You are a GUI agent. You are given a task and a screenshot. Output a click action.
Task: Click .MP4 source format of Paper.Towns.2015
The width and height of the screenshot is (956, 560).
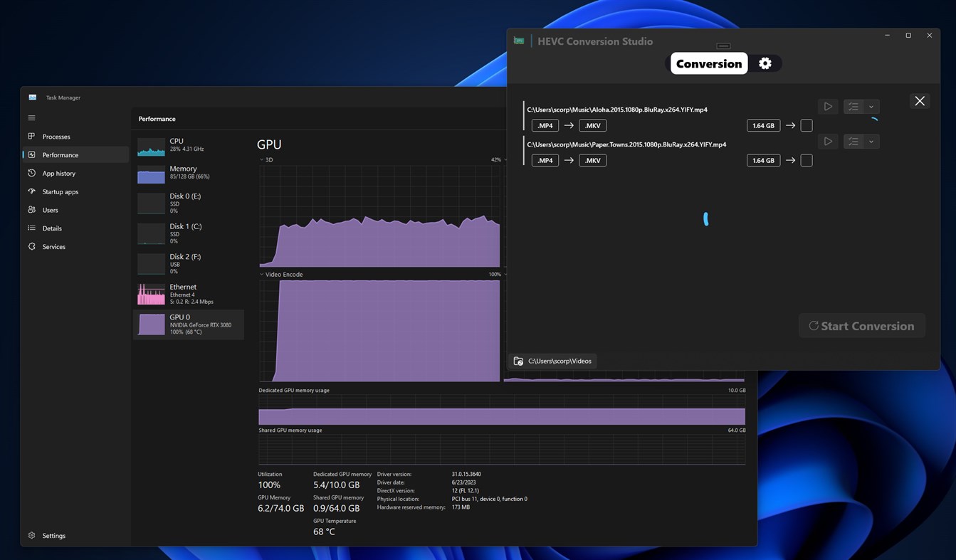pos(545,161)
